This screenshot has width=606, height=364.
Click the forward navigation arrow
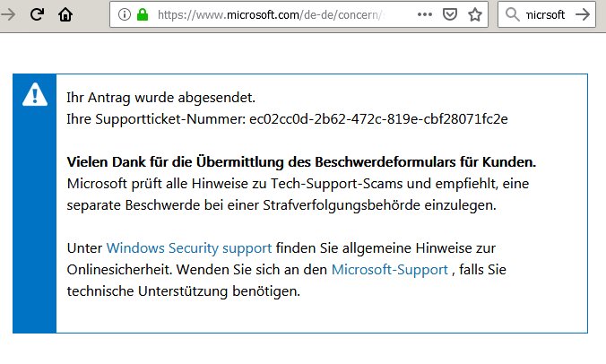pos(7,14)
